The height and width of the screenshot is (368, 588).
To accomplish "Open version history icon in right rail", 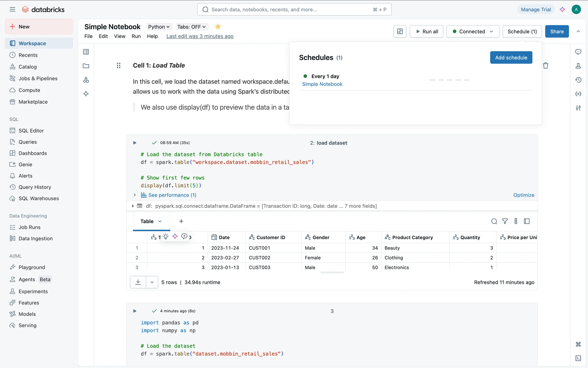I will pos(578,80).
